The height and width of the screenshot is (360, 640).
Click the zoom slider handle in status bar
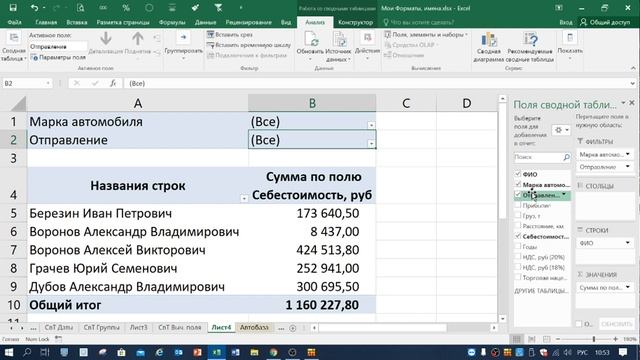click(x=594, y=339)
